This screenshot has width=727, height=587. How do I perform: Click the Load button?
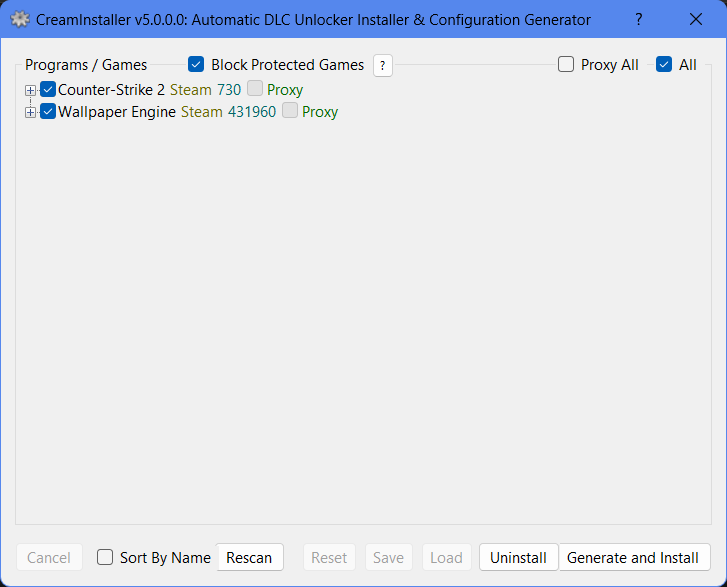coord(446,557)
